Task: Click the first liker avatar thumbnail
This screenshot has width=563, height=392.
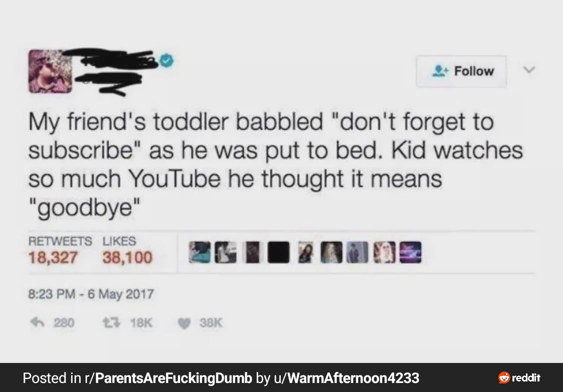Action: [x=200, y=252]
